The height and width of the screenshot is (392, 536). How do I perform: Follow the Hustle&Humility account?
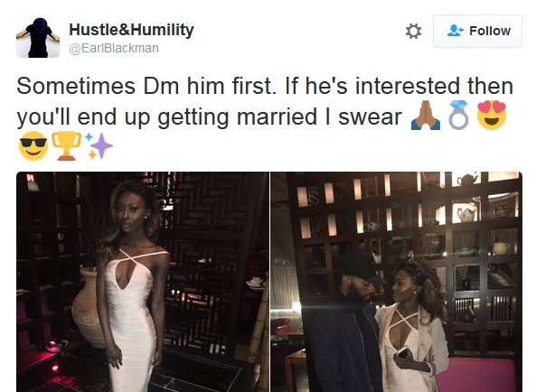point(477,31)
